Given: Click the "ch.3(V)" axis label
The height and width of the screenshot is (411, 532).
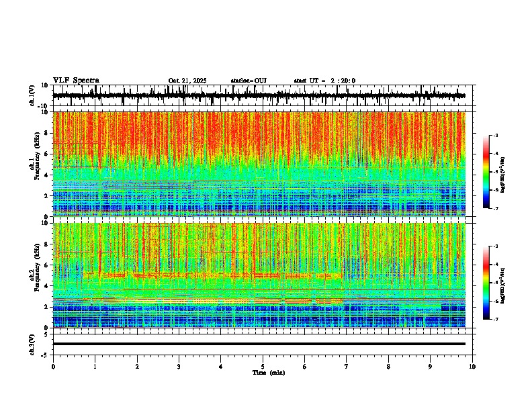Looking at the screenshot, I should 32,345.
